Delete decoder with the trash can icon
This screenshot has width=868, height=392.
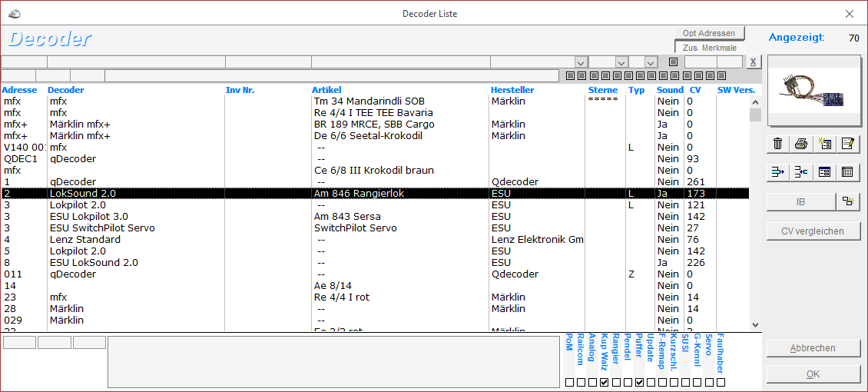tap(778, 144)
